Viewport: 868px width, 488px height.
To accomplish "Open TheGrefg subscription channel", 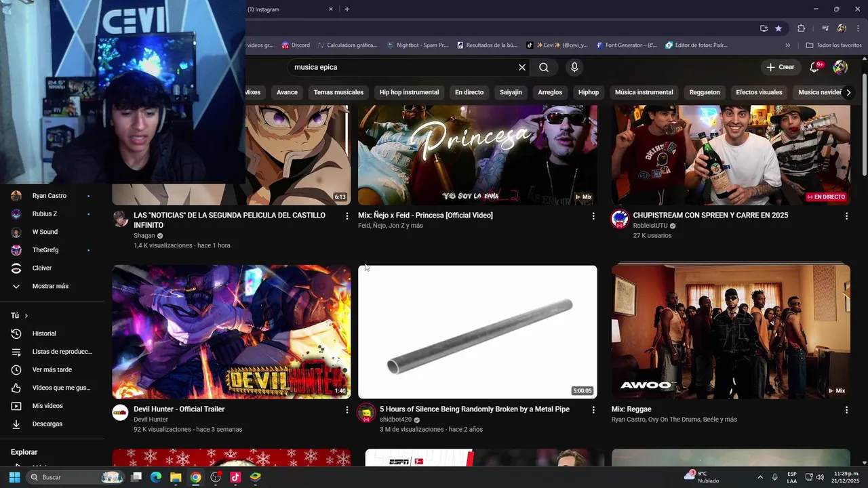I will (45, 250).
